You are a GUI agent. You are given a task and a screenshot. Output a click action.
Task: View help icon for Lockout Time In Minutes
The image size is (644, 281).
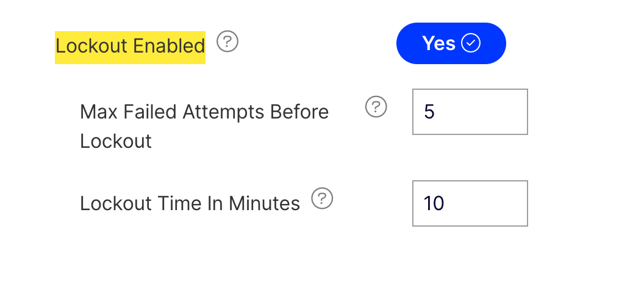click(x=322, y=199)
